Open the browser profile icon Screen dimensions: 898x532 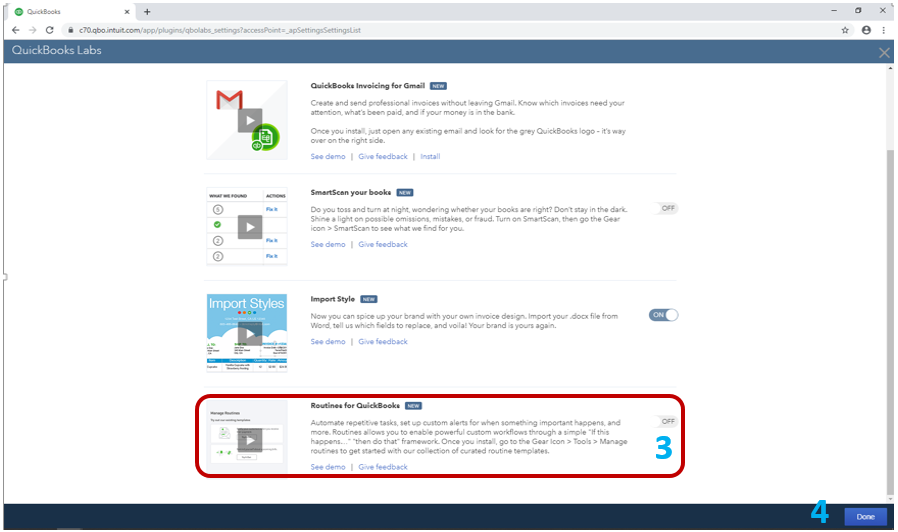866,30
